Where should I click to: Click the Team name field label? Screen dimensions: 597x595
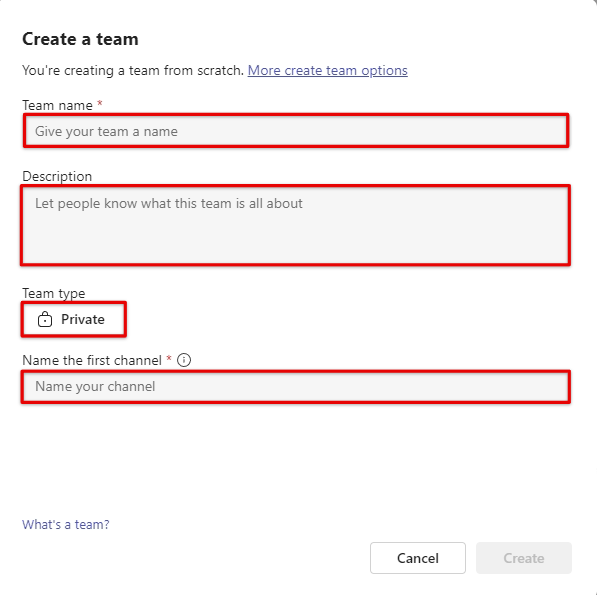click(x=57, y=105)
